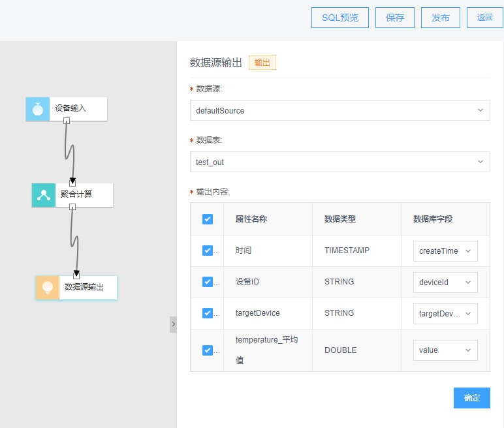The image size is (504, 428).
Task: Click the 设备输入 node's blue icon
Action: point(38,109)
